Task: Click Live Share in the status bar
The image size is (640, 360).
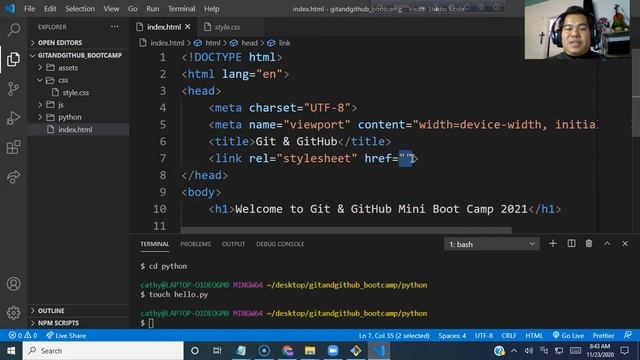Action: pyautogui.click(x=66, y=336)
